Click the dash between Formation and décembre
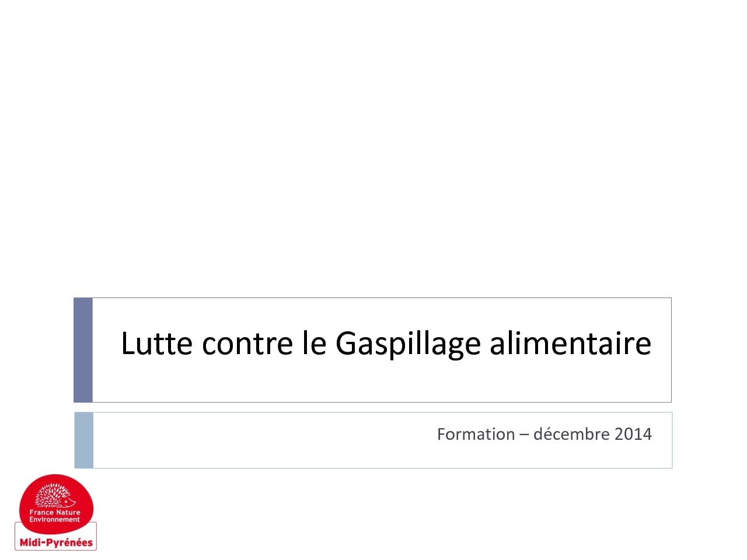This screenshot has width=747, height=560. (524, 435)
